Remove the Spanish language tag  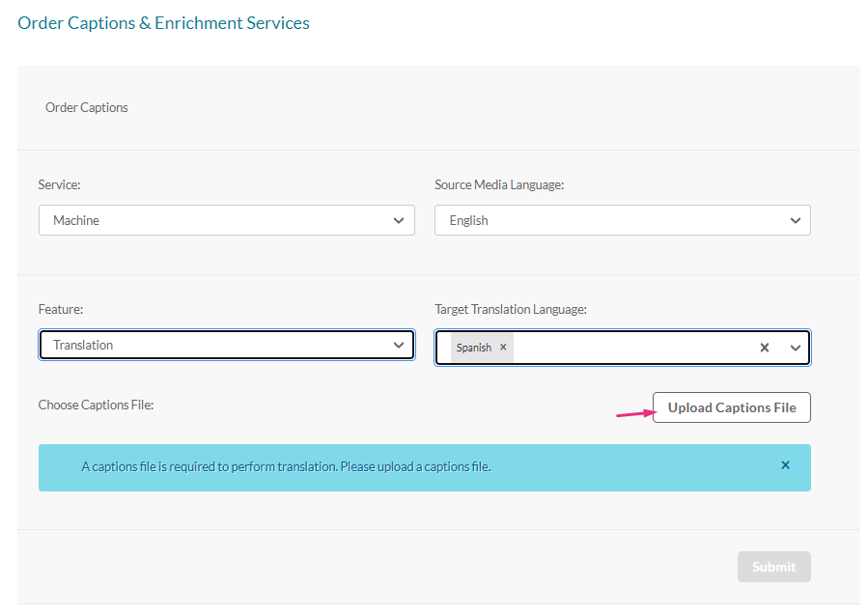(x=503, y=348)
